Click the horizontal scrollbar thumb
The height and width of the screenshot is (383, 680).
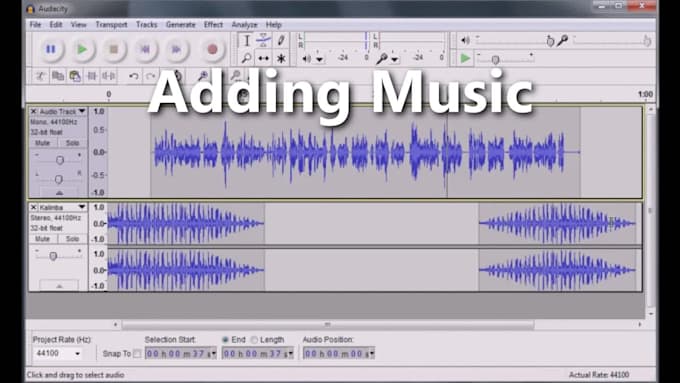click(x=328, y=324)
